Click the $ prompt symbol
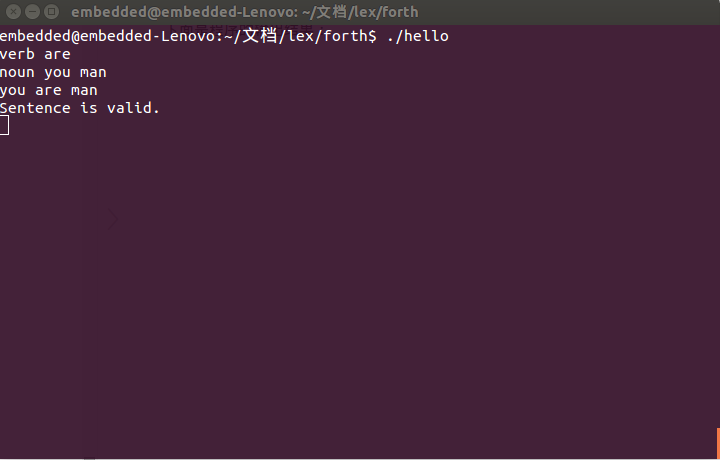Screen dimensions: 720x460 pyautogui.click(x=373, y=36)
